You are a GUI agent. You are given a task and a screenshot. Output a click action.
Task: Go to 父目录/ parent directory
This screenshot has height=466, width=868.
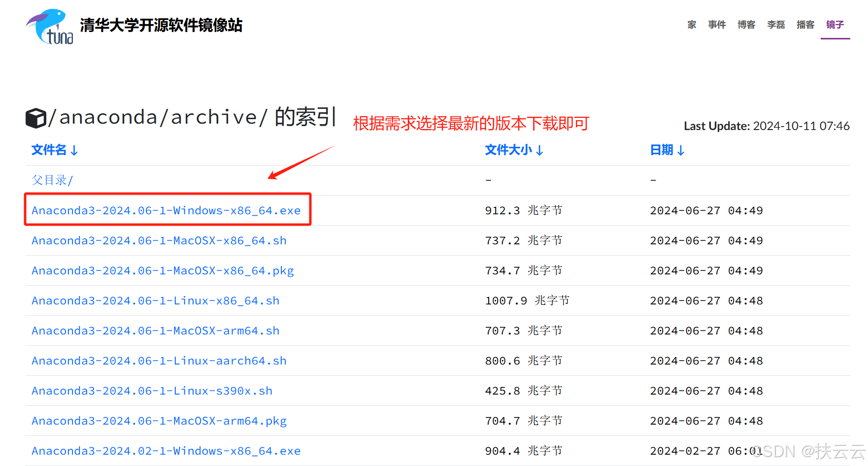coord(52,180)
